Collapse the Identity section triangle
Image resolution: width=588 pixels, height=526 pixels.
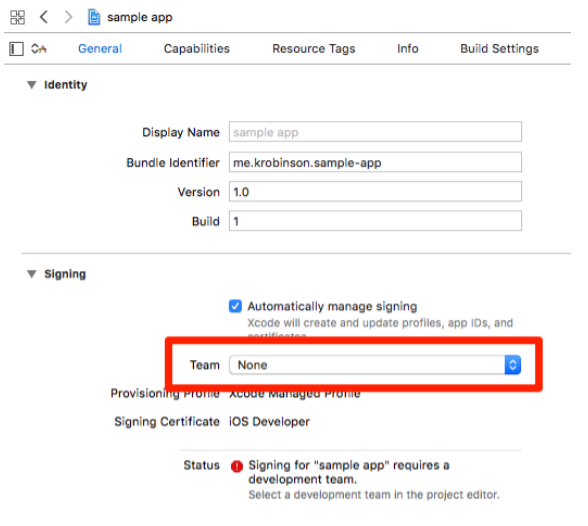click(32, 85)
